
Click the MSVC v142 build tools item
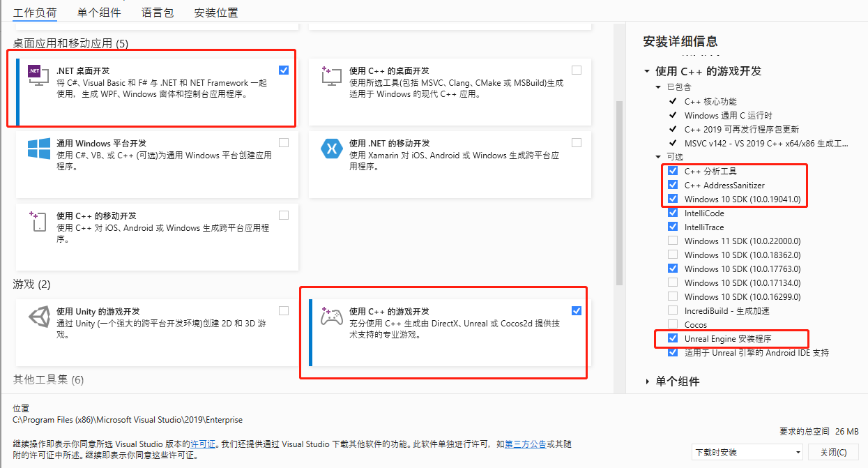tap(767, 143)
